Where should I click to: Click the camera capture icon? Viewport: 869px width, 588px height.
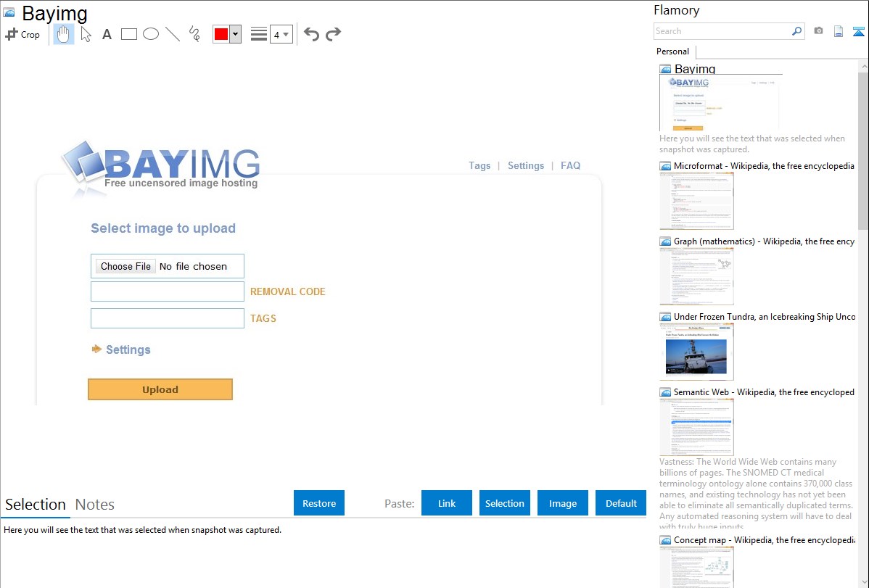click(x=818, y=31)
